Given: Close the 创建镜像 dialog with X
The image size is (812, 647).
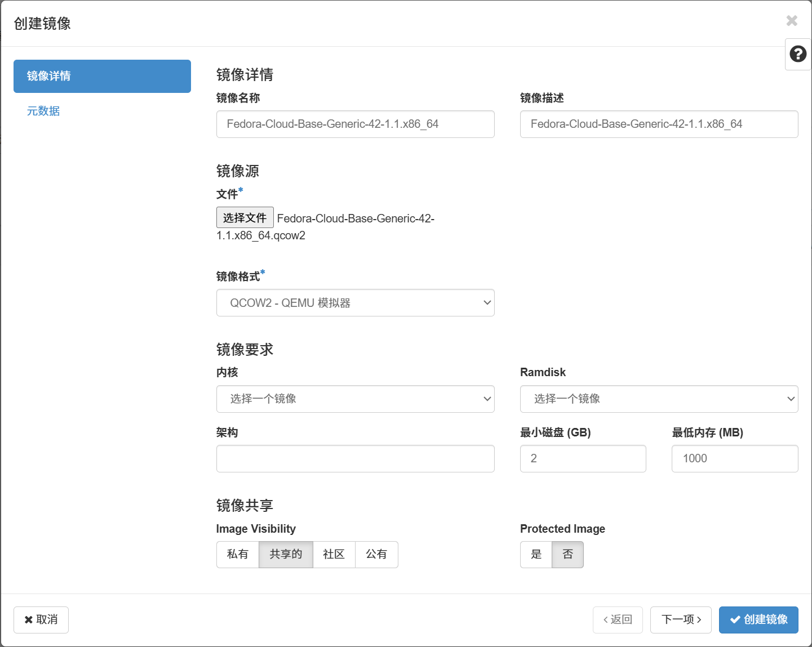Looking at the screenshot, I should click(x=792, y=21).
